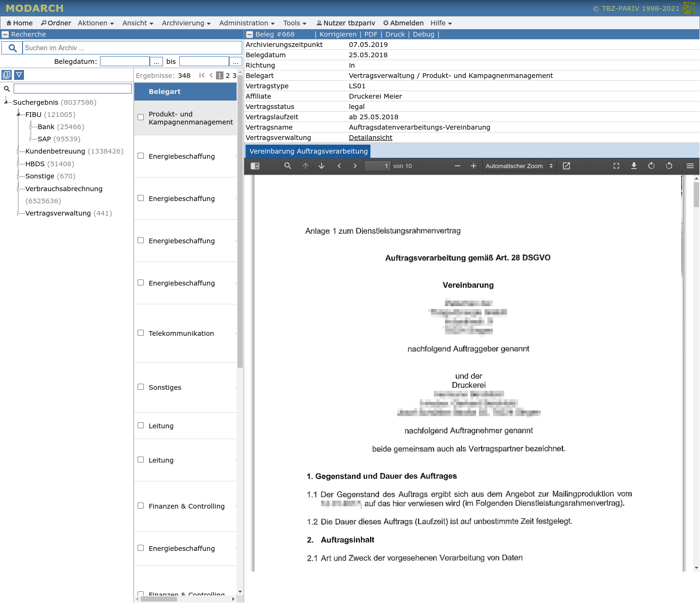
Task: Click the small magnifier beside the tree filter
Action: [x=7, y=89]
